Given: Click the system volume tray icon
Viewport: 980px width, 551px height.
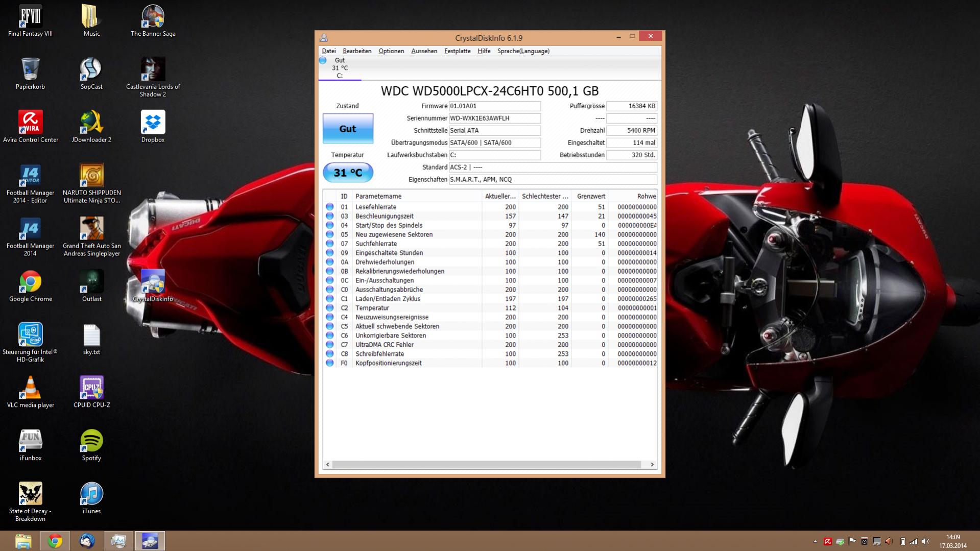Looking at the screenshot, I should coord(926,541).
